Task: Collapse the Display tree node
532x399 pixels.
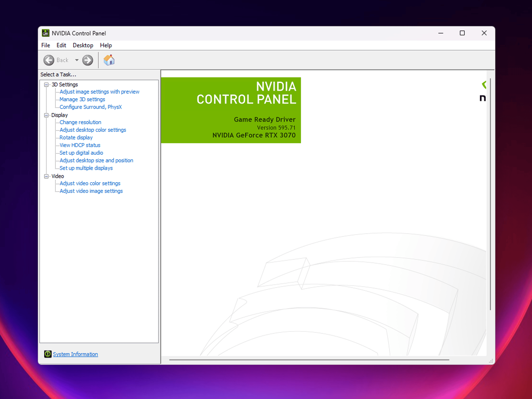Action: pyautogui.click(x=46, y=115)
